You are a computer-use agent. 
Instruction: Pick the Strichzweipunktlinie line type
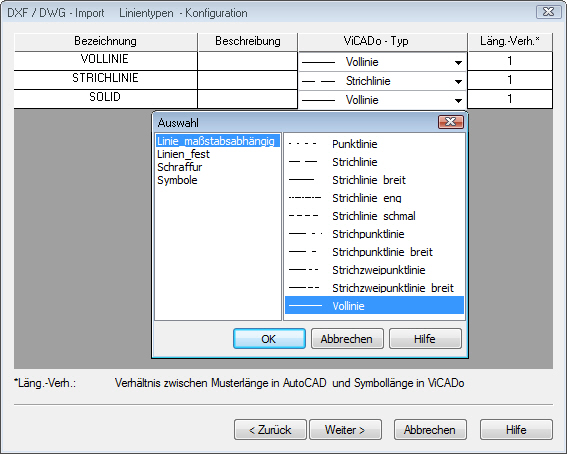coord(374,270)
